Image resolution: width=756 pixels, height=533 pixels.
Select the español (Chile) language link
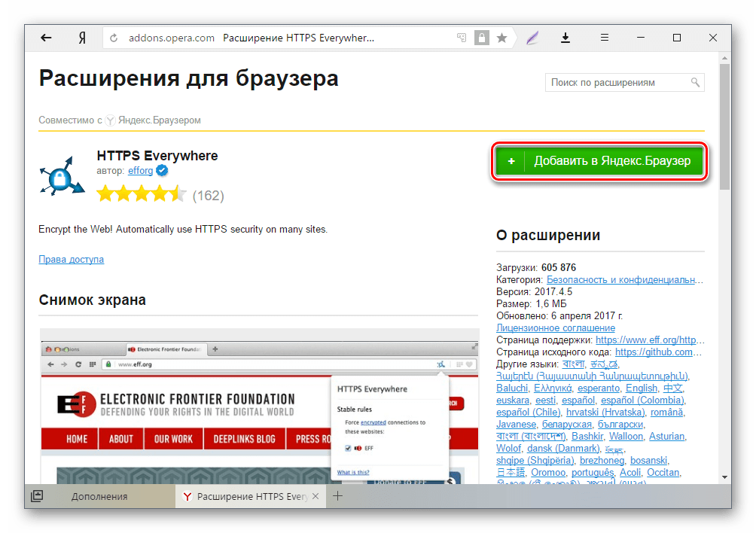528,412
